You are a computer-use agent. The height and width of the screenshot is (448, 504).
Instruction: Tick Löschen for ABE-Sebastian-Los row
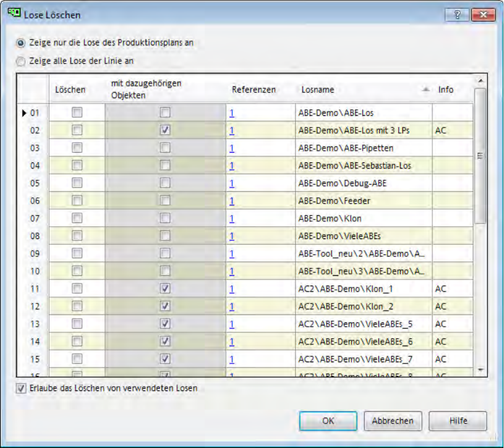coord(77,165)
